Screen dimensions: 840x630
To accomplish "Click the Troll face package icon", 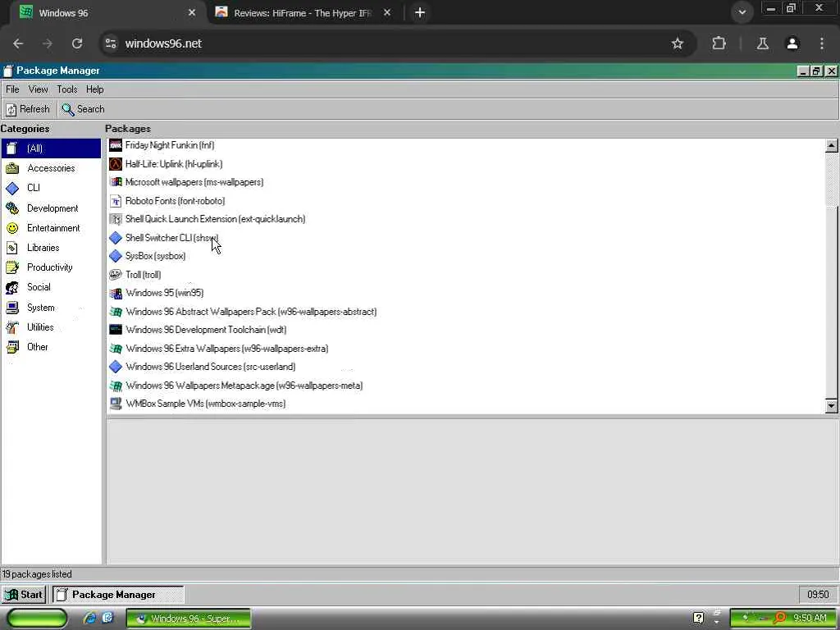I will [116, 275].
